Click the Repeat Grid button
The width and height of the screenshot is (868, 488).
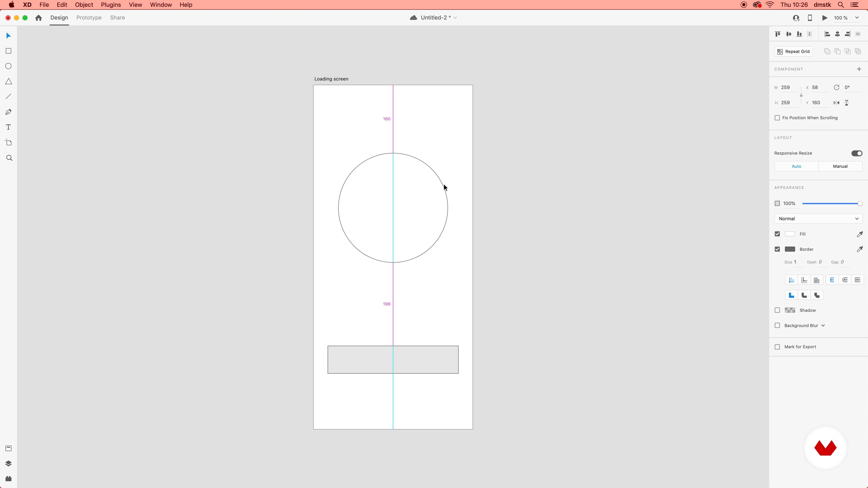(793, 52)
